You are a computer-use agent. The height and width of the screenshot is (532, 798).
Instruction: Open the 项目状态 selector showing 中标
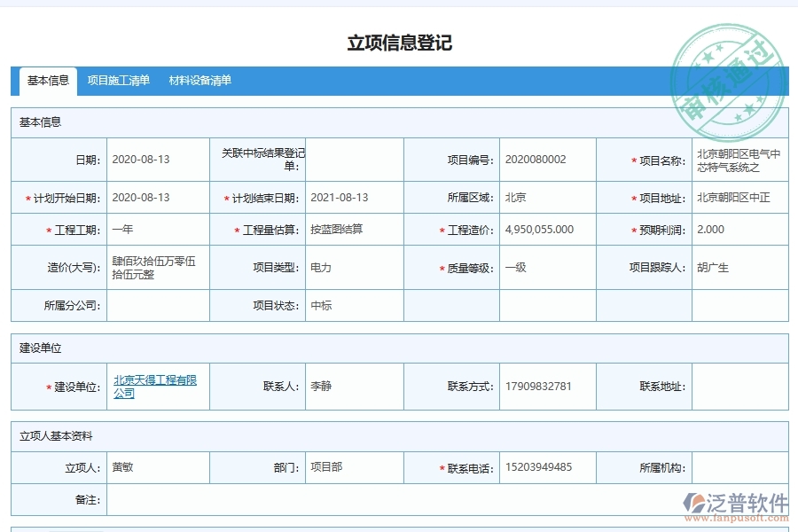point(353,305)
